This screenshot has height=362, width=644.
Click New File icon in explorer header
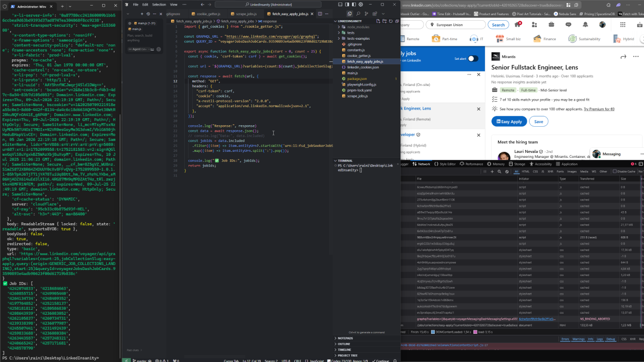[x=378, y=21]
